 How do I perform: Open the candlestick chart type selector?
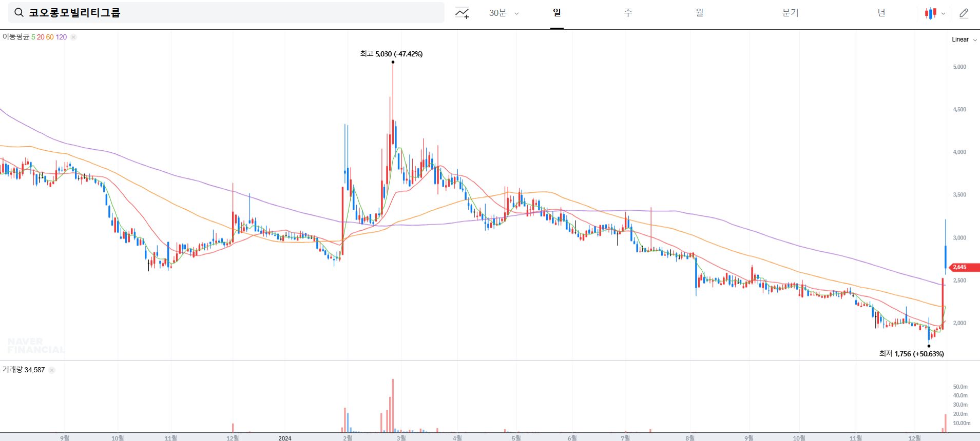pos(935,13)
